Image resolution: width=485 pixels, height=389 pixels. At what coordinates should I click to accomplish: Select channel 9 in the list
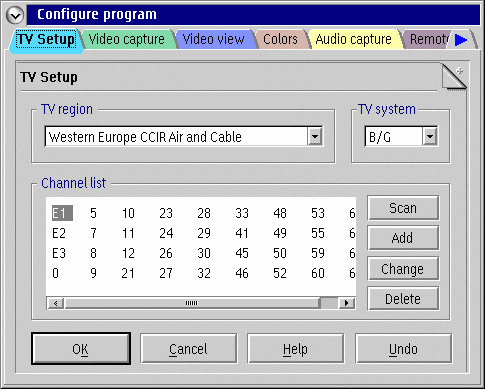93,273
